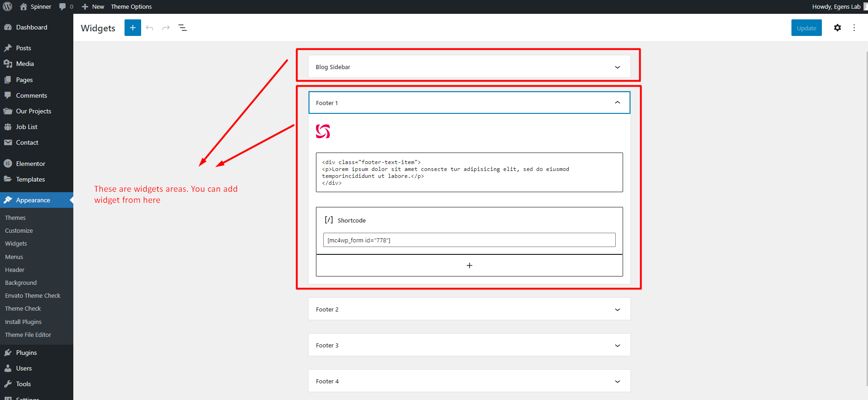Select the Spinner logo image widget
The height and width of the screenshot is (400, 868).
[x=323, y=131]
